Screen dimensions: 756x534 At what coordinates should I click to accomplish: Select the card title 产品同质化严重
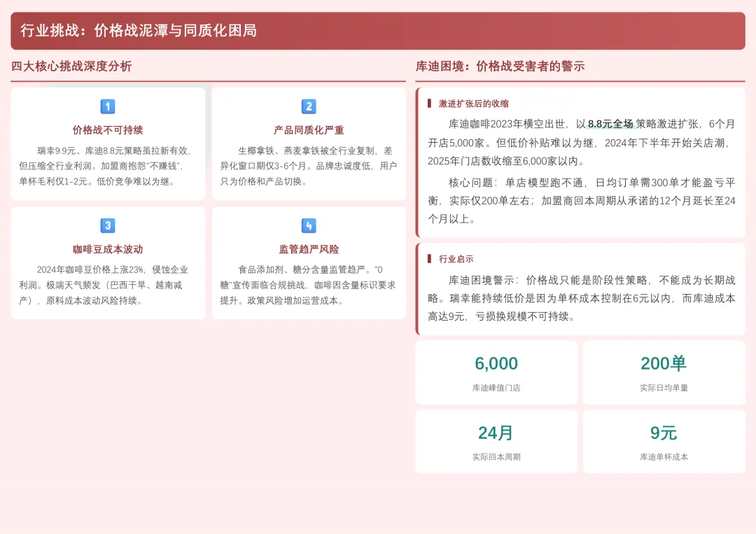point(309,130)
